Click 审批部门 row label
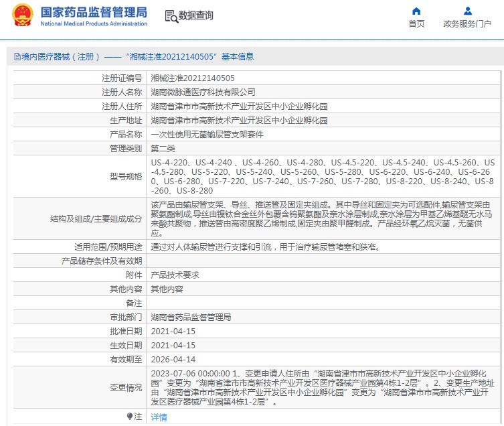The width and height of the screenshot is (504, 426). 126,317
